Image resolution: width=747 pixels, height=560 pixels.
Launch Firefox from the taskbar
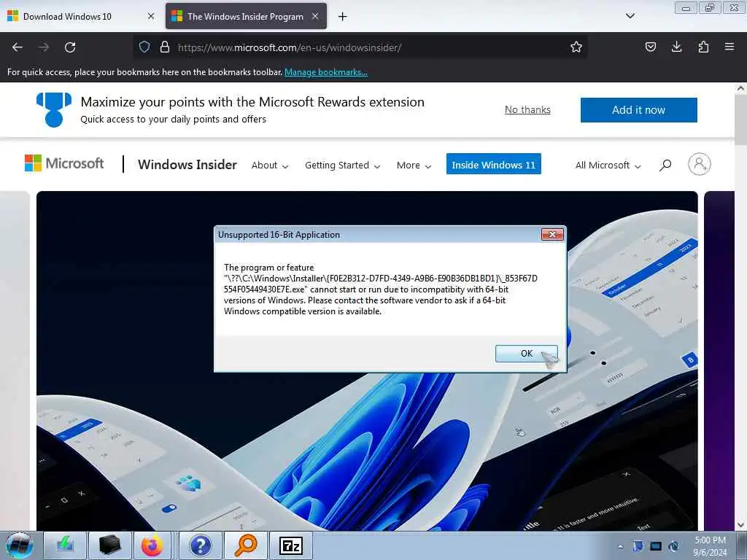pyautogui.click(x=152, y=545)
